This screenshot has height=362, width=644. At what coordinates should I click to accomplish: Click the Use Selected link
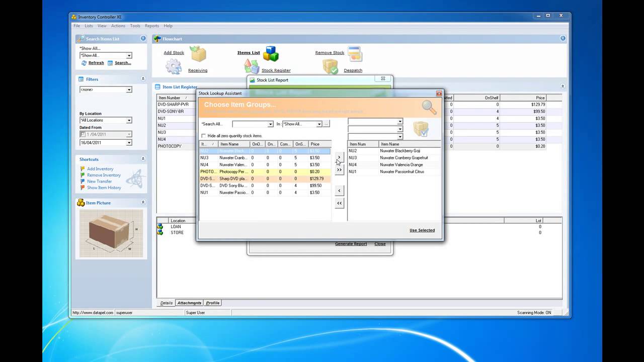422,230
